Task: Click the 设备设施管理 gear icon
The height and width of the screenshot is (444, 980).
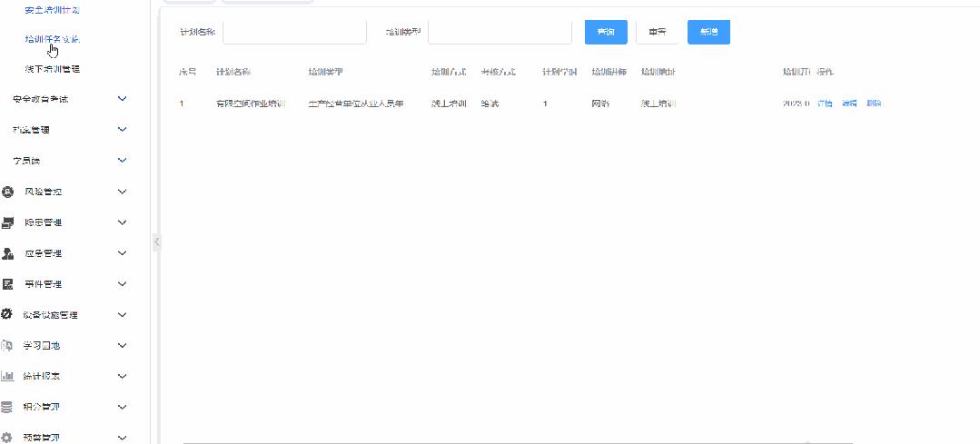Action: point(7,315)
